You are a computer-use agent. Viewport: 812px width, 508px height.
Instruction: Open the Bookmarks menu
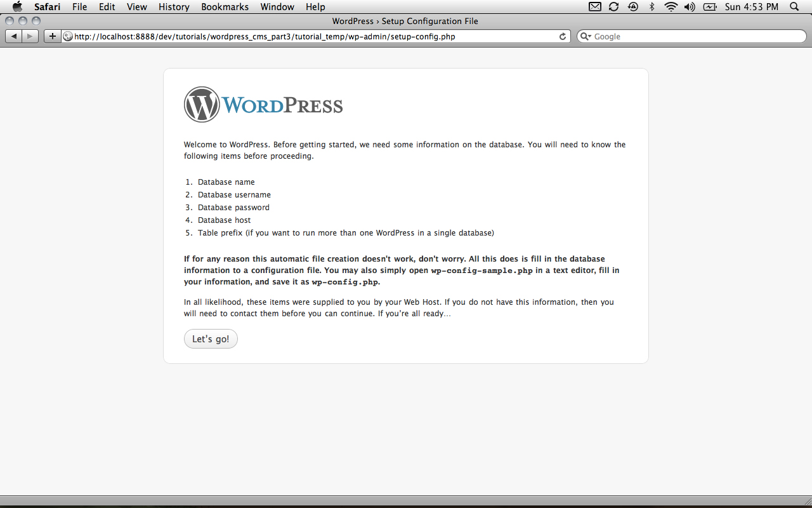(x=225, y=7)
